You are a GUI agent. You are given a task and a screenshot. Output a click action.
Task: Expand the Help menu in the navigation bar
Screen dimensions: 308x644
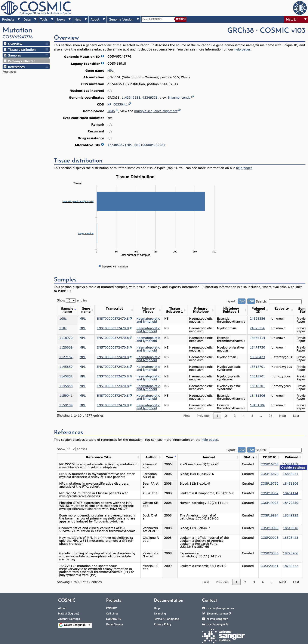click(x=80, y=19)
